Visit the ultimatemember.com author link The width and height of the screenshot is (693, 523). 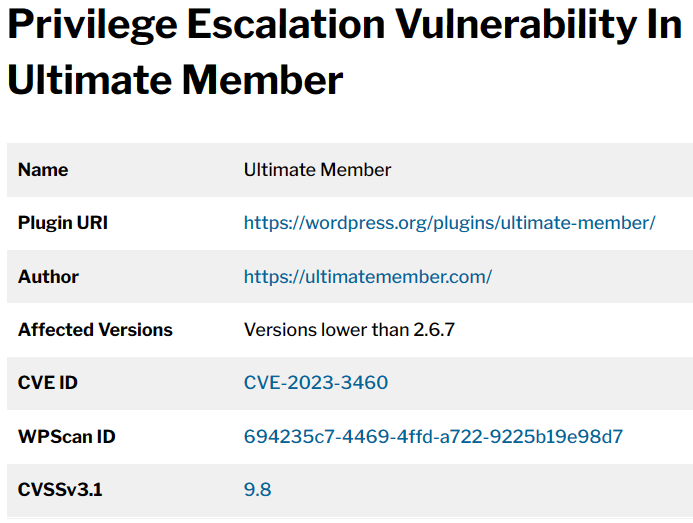click(x=368, y=277)
